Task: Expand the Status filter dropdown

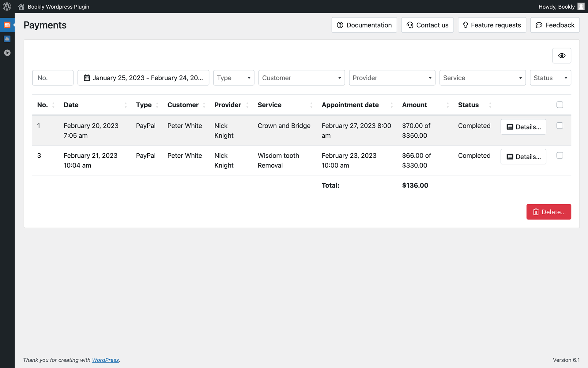Action: point(550,78)
